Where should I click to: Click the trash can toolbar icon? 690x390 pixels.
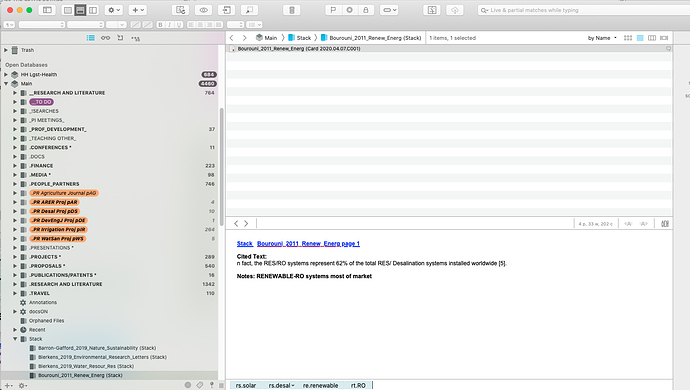[291, 10]
